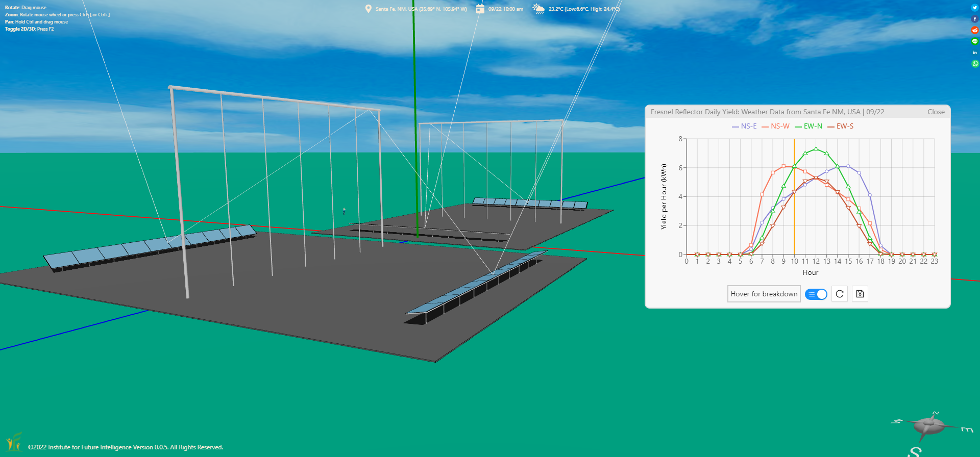
Task: Refresh the daily yield graph
Action: (840, 294)
